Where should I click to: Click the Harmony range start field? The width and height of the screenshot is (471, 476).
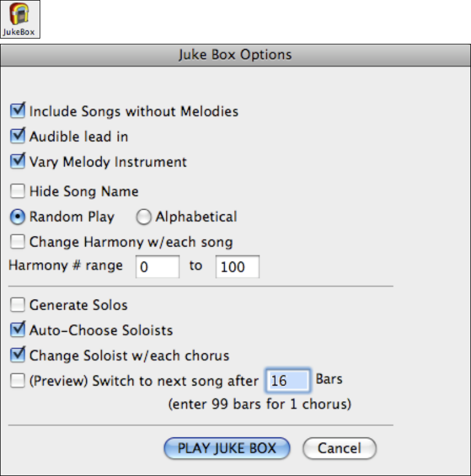(x=157, y=267)
